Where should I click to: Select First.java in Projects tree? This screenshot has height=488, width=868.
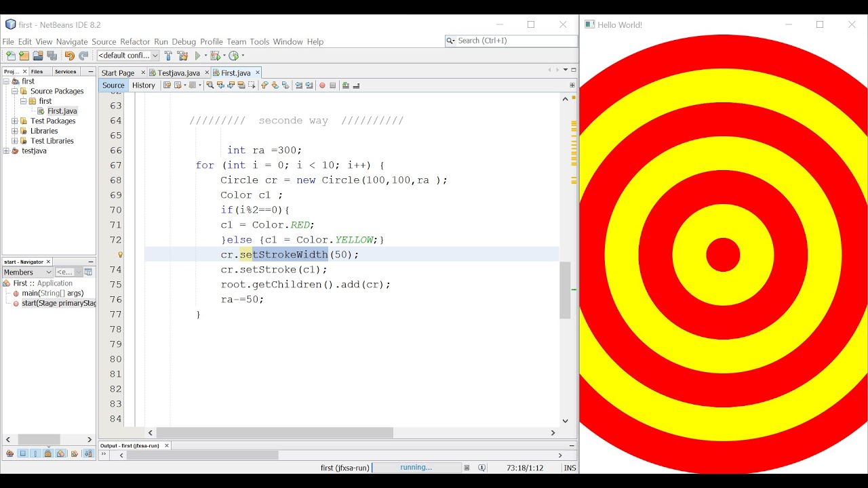click(62, 110)
